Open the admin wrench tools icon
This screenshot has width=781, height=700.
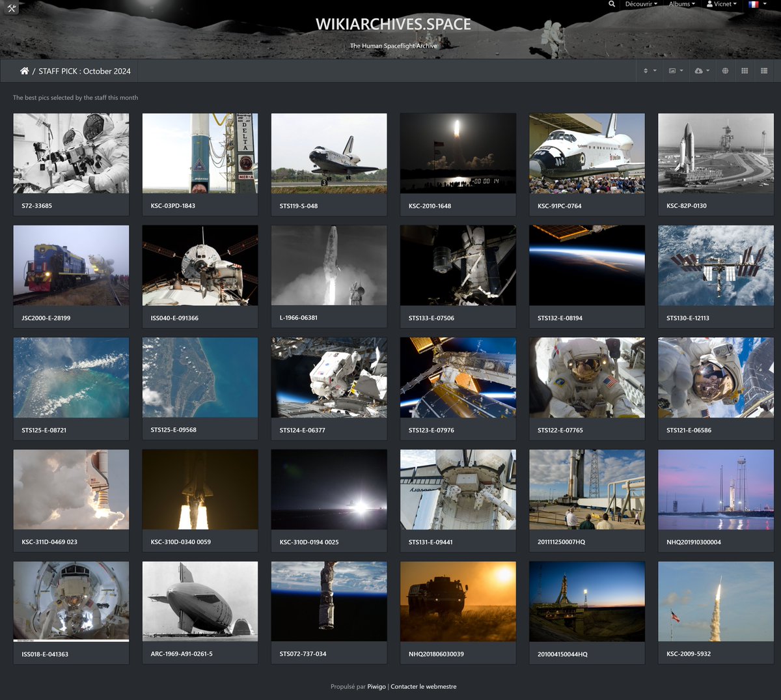(x=11, y=8)
